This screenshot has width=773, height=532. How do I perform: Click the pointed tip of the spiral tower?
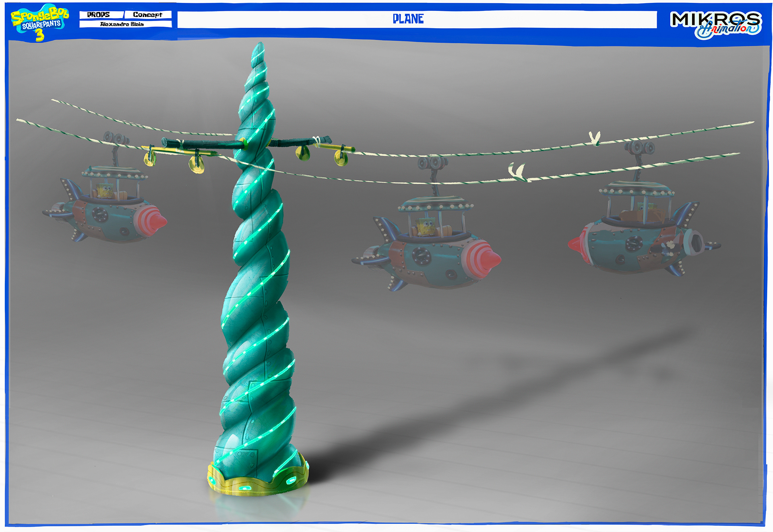[x=260, y=48]
